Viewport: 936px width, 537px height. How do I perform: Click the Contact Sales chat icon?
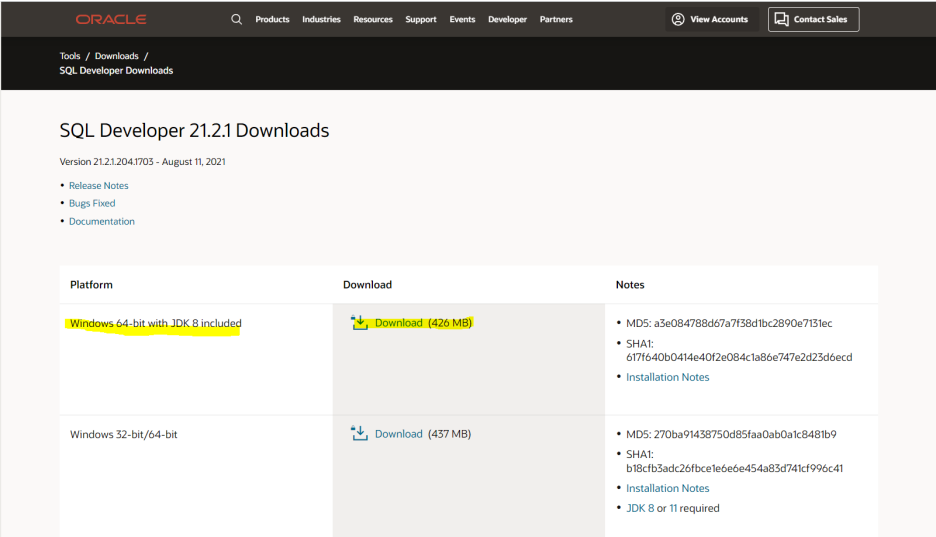pyautogui.click(x=781, y=19)
